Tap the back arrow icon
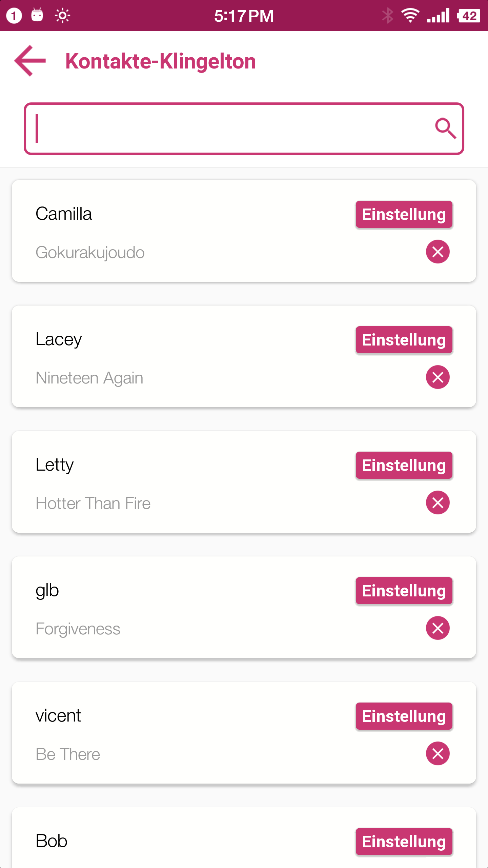The height and width of the screenshot is (868, 488). (30, 61)
